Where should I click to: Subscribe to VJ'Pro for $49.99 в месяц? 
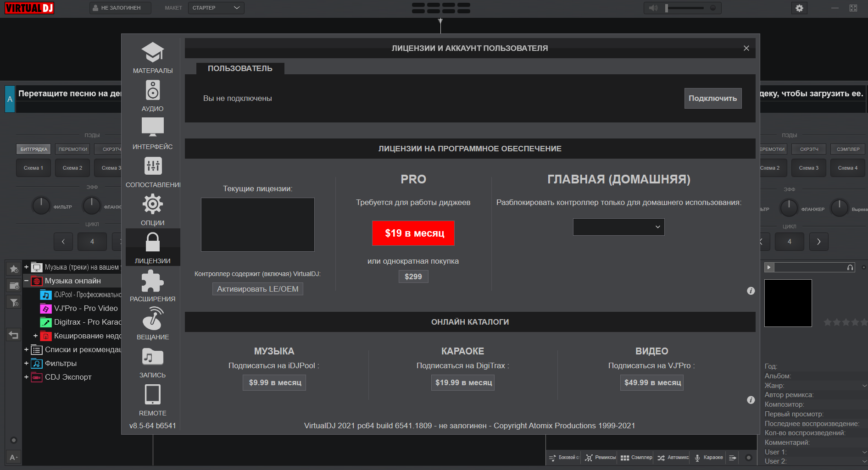point(652,382)
